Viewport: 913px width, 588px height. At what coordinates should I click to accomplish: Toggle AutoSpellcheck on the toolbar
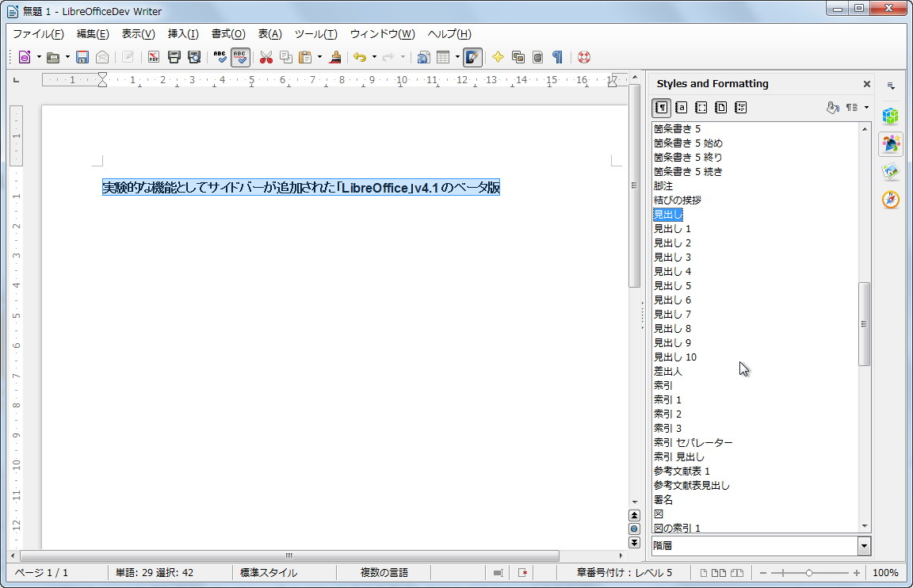point(240,56)
